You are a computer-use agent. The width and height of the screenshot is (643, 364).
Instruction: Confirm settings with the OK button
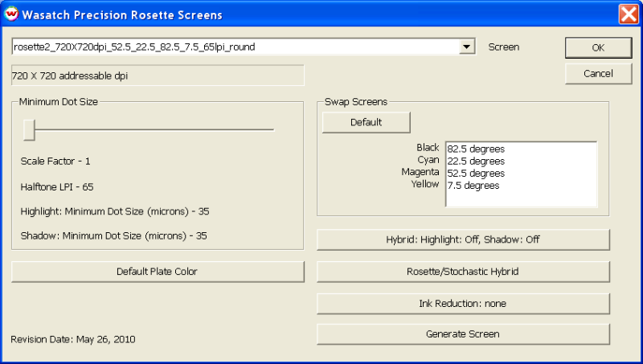pos(598,47)
